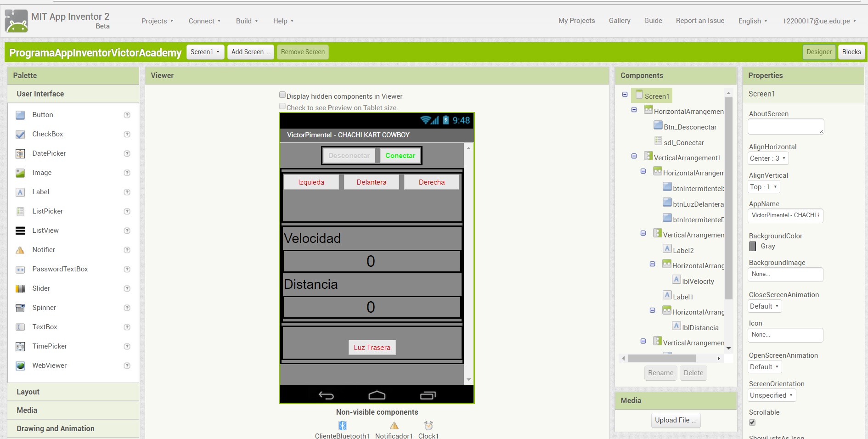
Task: Select the TextBox palette icon
Action: pos(20,327)
